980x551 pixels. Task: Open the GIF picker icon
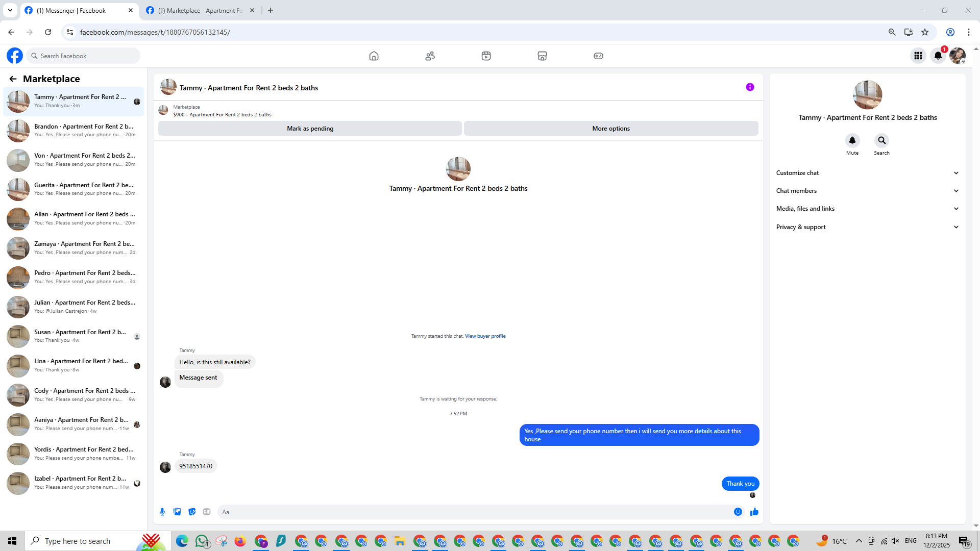coord(207,512)
